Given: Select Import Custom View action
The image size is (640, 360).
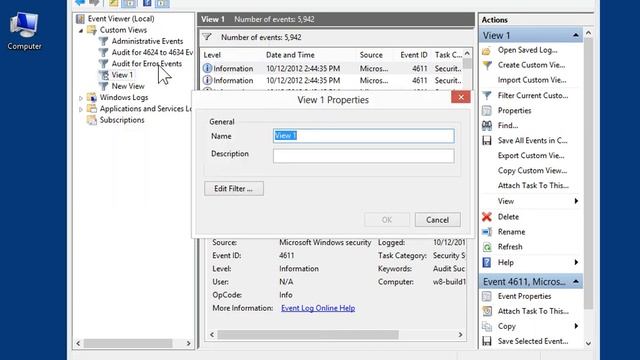Looking at the screenshot, I should [532, 80].
